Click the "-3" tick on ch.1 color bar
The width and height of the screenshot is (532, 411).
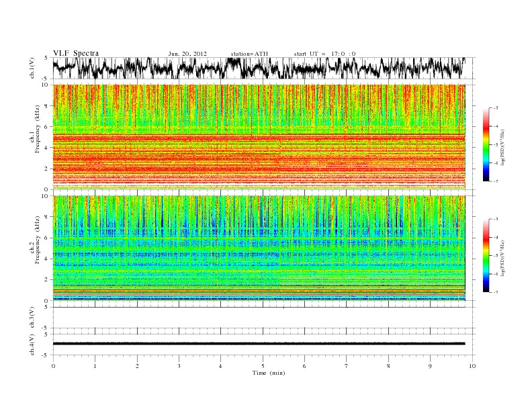coord(496,108)
